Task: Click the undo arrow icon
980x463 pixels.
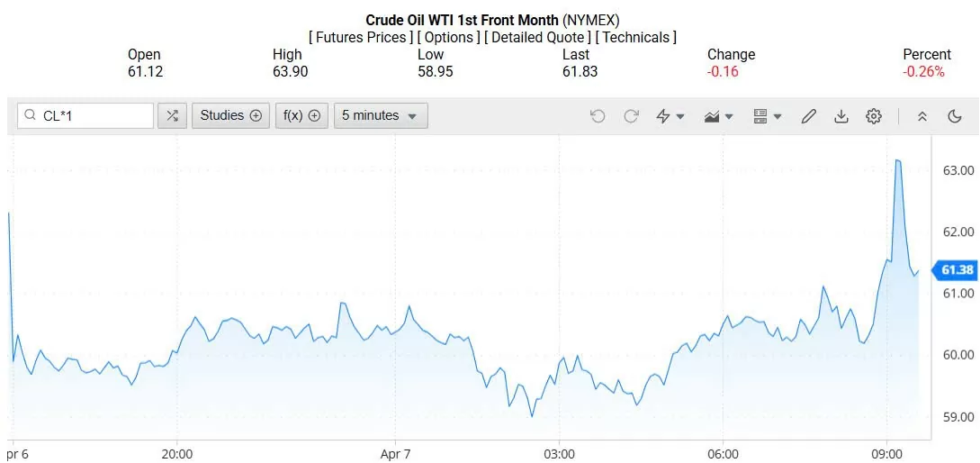Action: (x=598, y=116)
